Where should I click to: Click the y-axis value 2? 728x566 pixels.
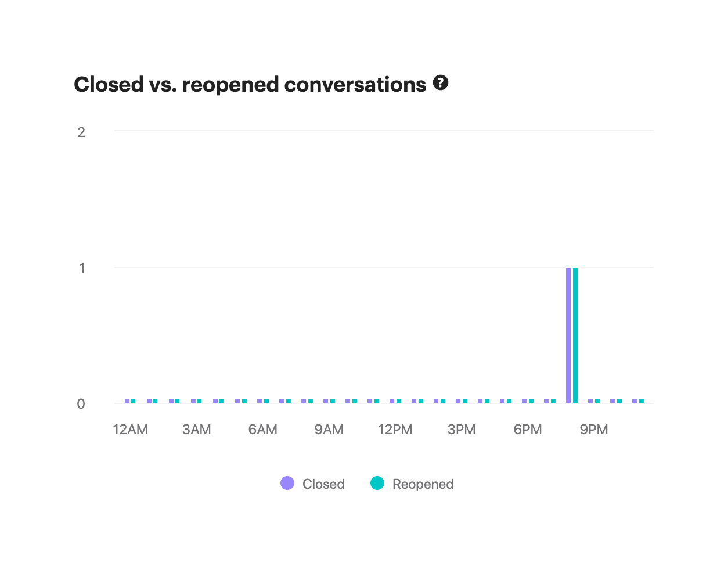(81, 132)
